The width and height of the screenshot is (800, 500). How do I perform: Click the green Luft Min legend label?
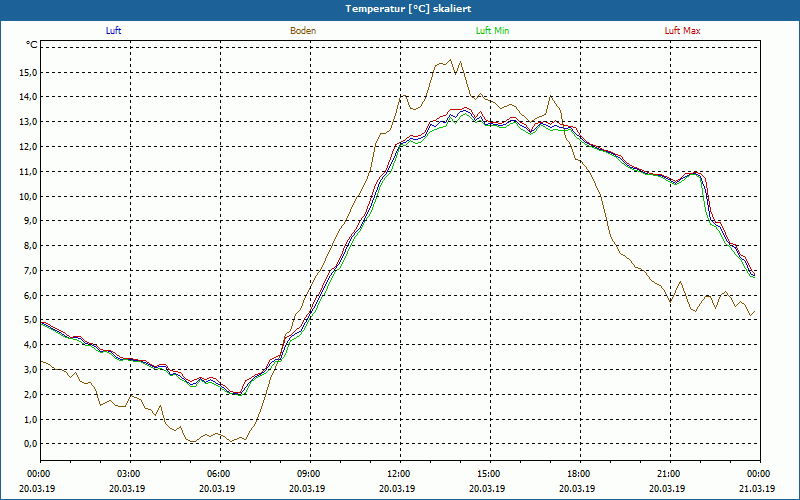point(492,31)
